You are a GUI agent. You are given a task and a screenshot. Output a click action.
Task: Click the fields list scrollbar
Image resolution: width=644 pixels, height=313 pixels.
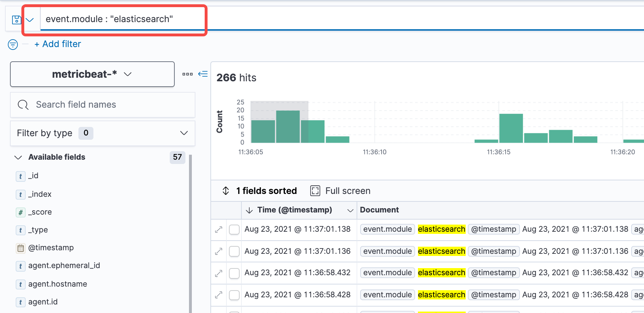coord(190,234)
